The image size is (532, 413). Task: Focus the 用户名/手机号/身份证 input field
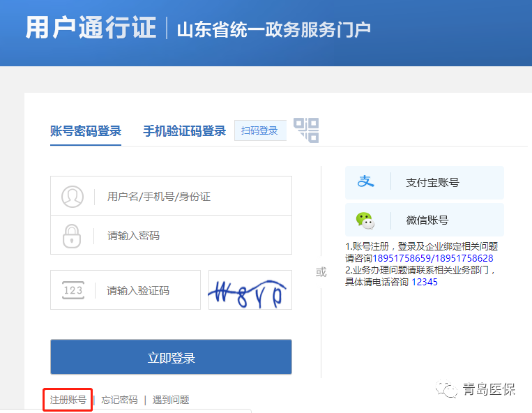192,196
